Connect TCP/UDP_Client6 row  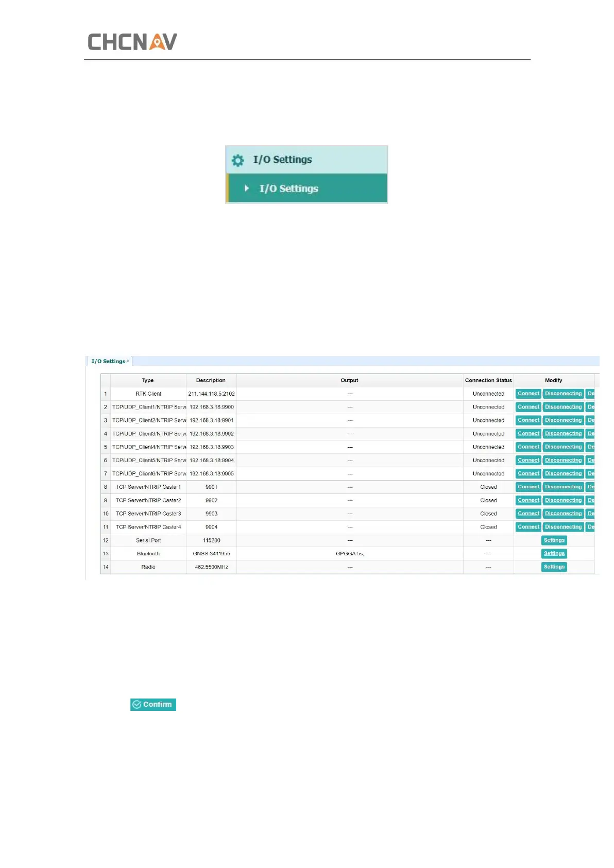[528, 474]
